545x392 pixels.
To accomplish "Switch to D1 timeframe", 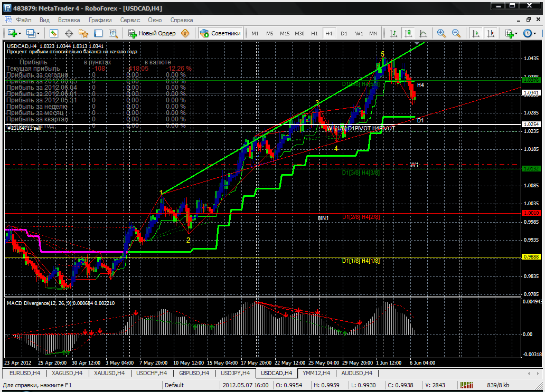I will tap(344, 33).
